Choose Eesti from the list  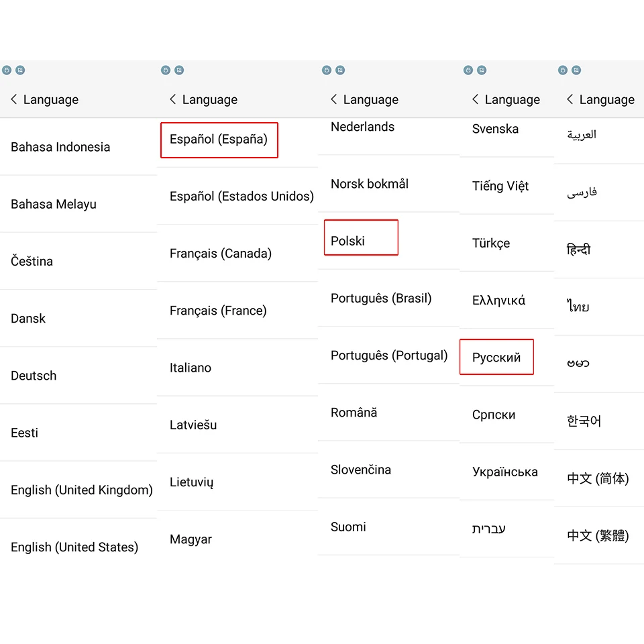pyautogui.click(x=78, y=433)
